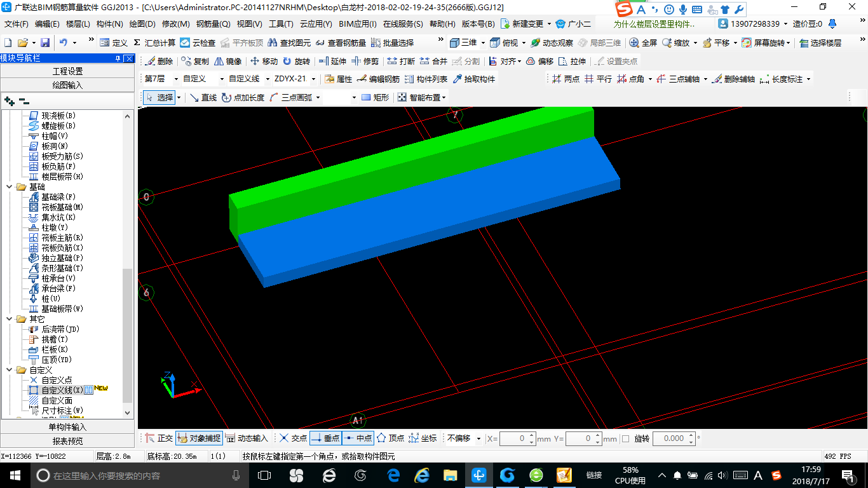
Task: Open Windows Start menu
Action: tap(14, 475)
